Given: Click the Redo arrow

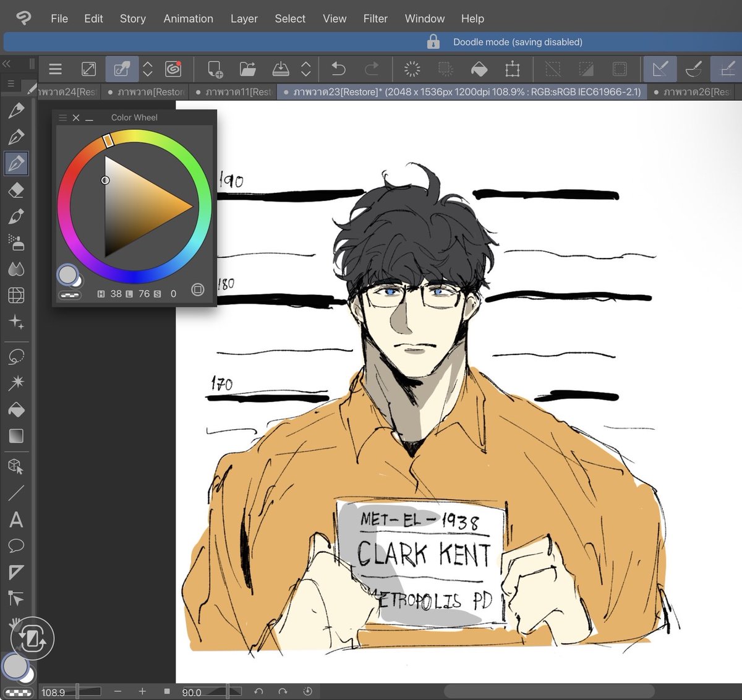Looking at the screenshot, I should tap(372, 69).
